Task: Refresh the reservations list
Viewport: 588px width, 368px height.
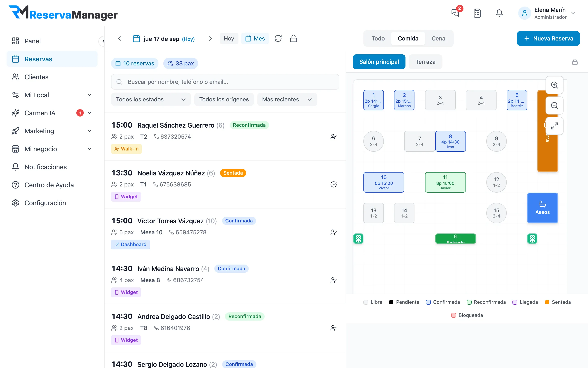Action: pyautogui.click(x=278, y=38)
